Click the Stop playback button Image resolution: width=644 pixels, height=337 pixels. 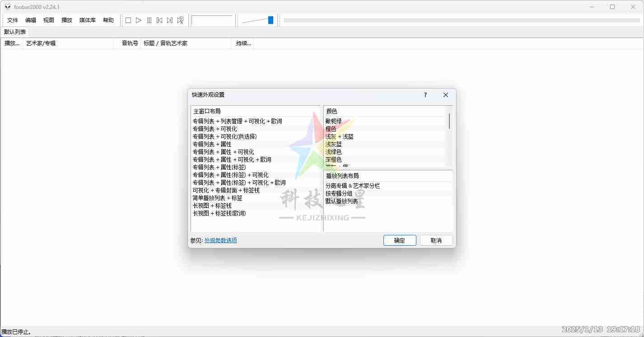pos(128,20)
